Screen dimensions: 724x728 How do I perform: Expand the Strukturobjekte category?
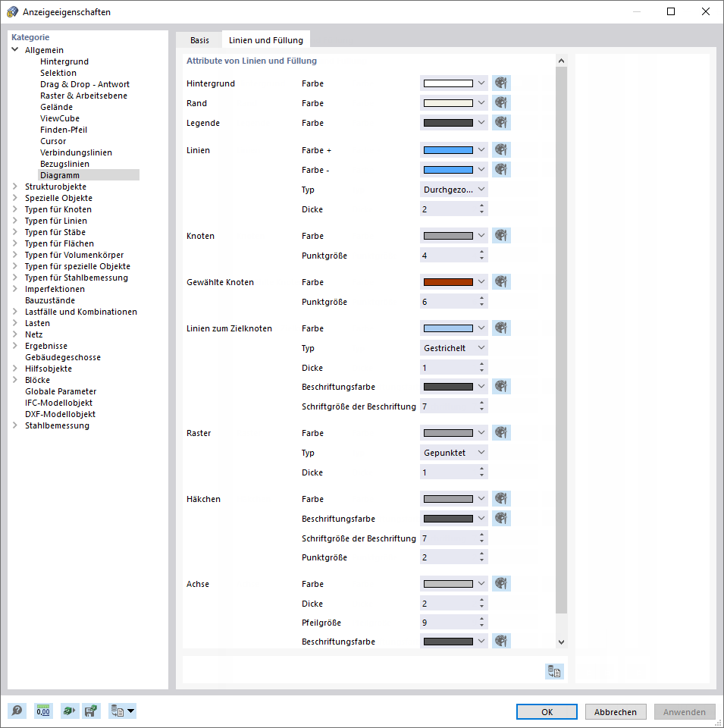tap(15, 187)
